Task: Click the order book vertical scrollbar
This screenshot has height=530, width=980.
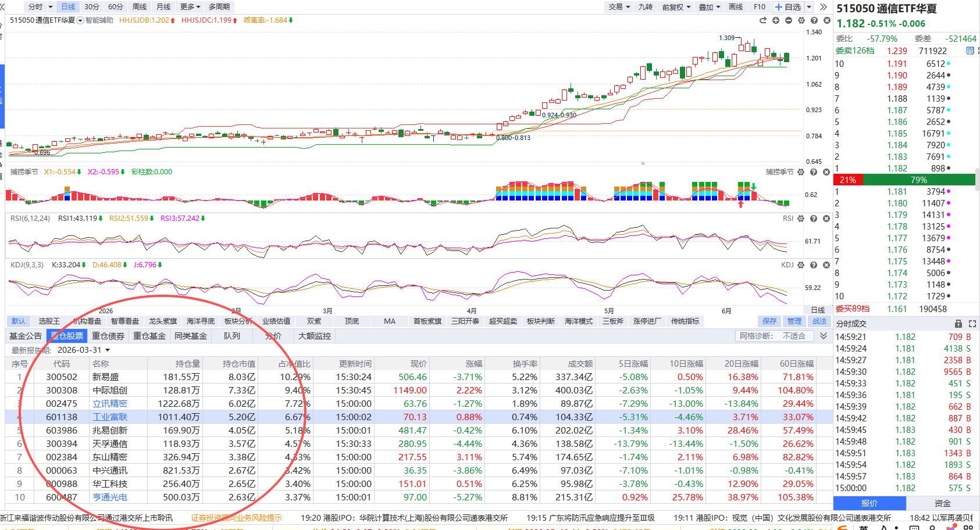Action: pyautogui.click(x=977, y=179)
